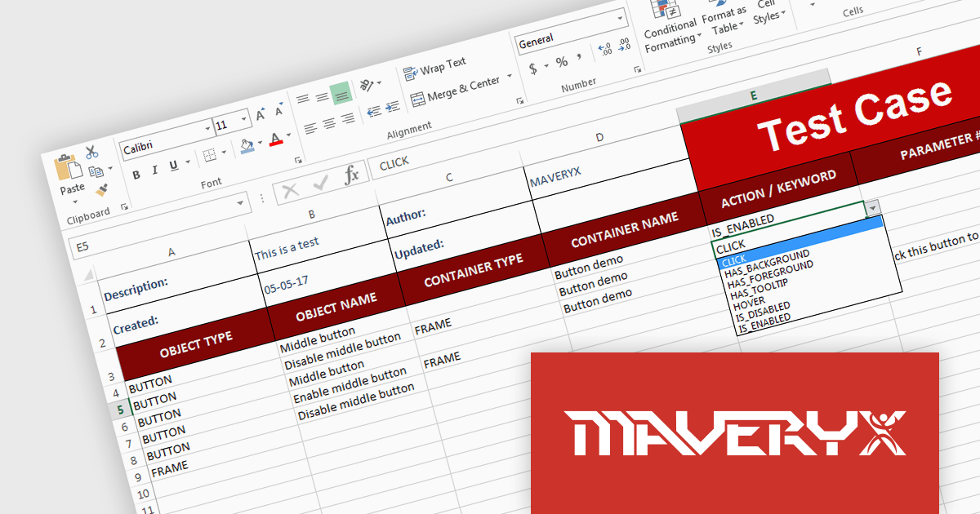Click Decrease Decimal icon
The height and width of the screenshot is (514, 980).
[625, 46]
